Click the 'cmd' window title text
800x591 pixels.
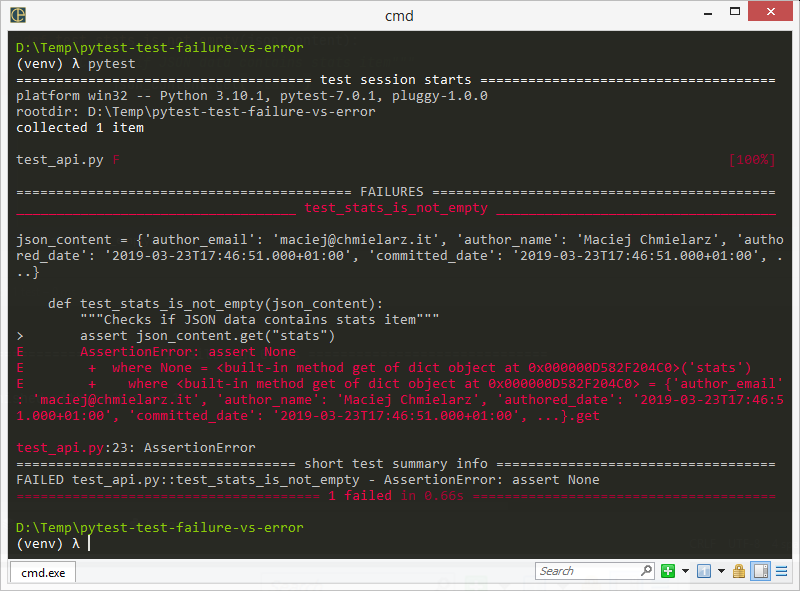(399, 15)
